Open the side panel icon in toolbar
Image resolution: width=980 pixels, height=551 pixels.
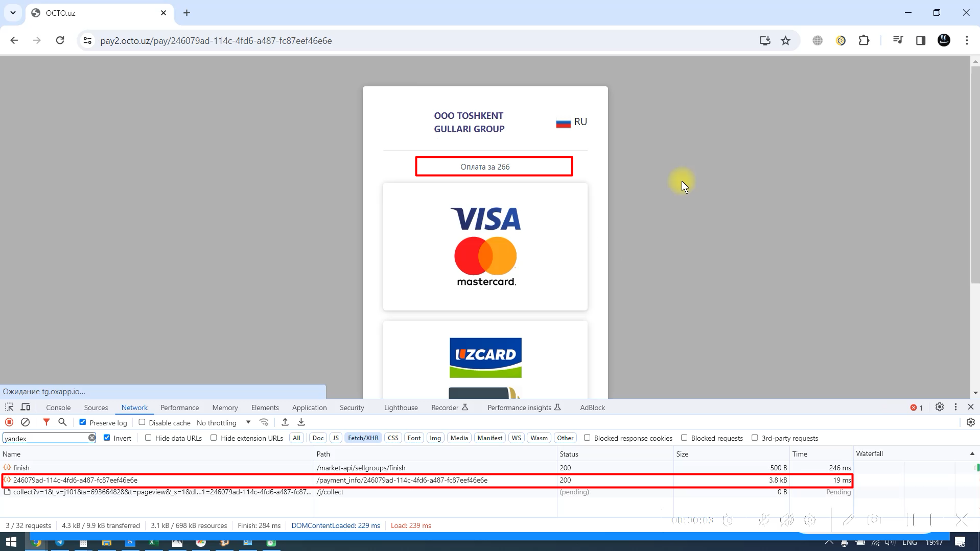pyautogui.click(x=921, y=40)
